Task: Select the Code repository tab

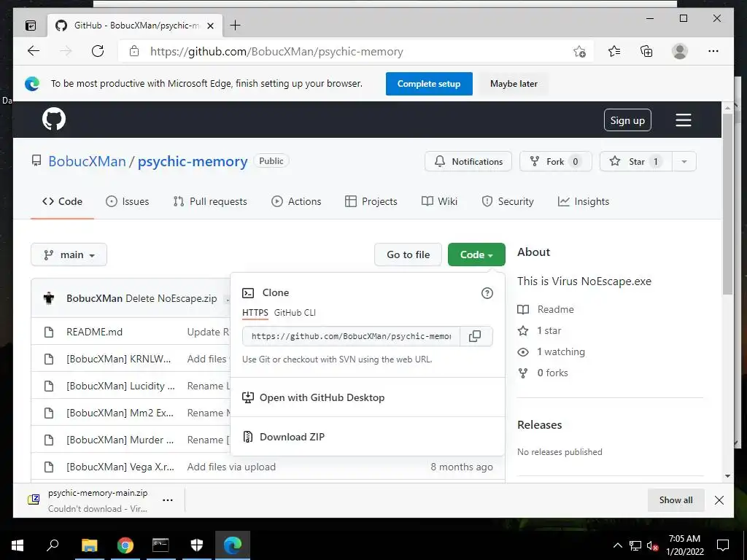Action: pos(63,201)
